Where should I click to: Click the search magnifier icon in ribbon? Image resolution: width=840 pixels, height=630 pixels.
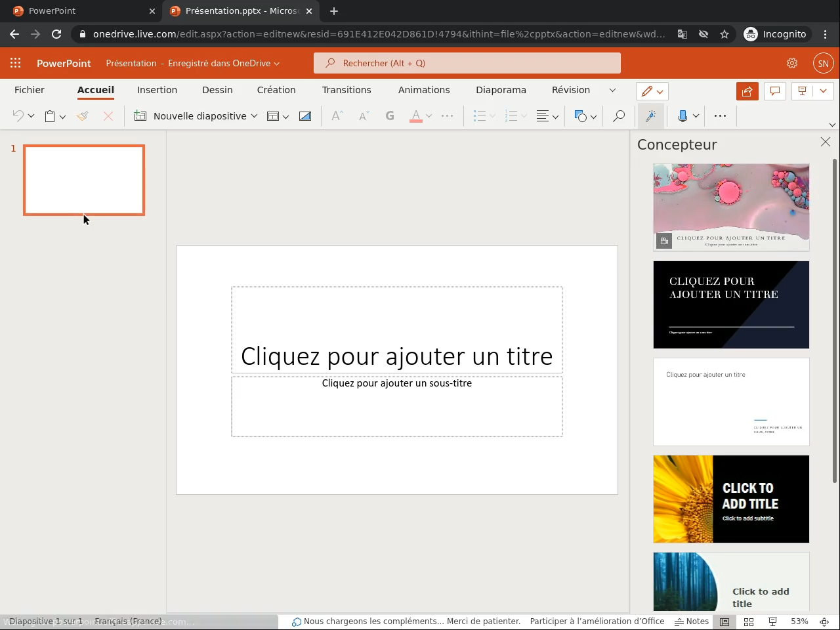(x=618, y=116)
